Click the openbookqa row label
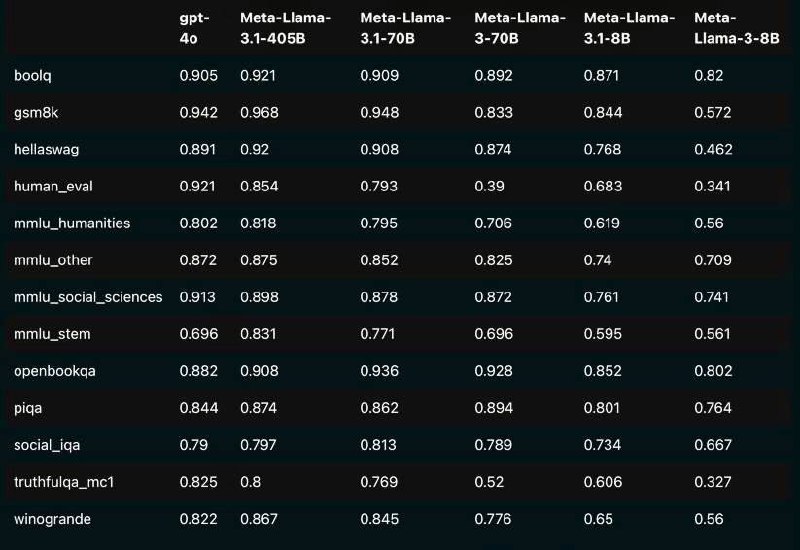The image size is (800, 550). (55, 371)
